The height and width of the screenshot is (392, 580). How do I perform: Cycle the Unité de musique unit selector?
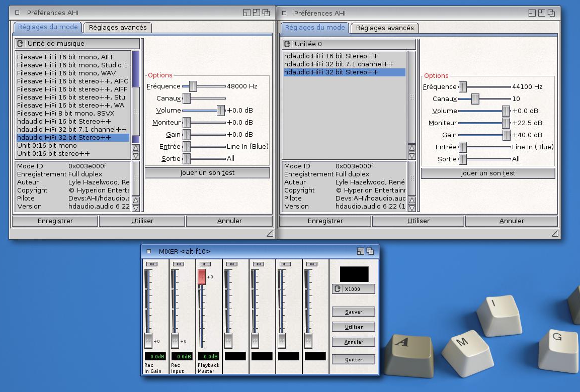click(x=77, y=44)
